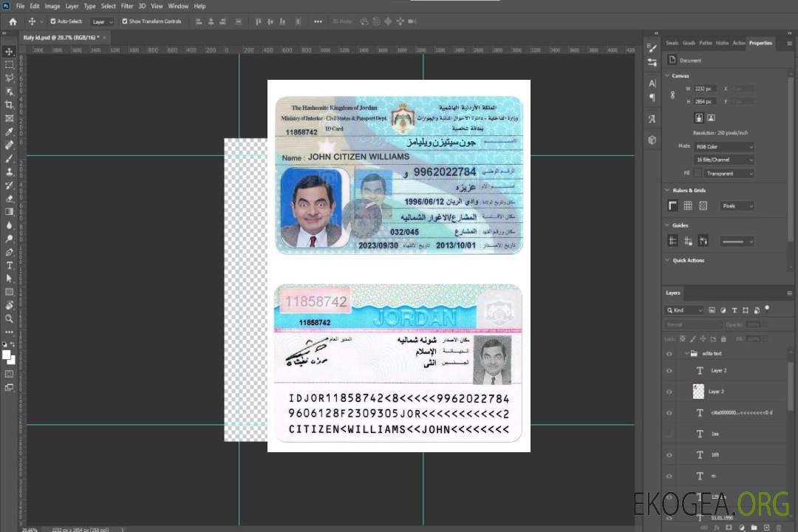Switch to the Swatches tab
This screenshot has height=532, width=798.
[672, 43]
